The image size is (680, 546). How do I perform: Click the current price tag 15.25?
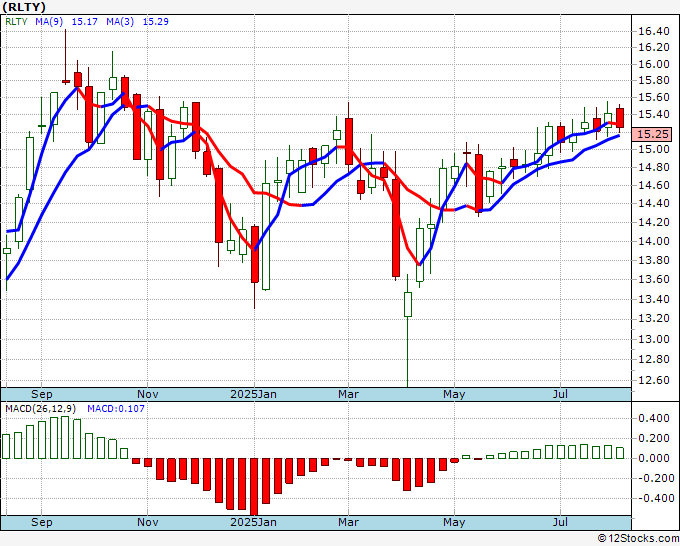tap(652, 134)
